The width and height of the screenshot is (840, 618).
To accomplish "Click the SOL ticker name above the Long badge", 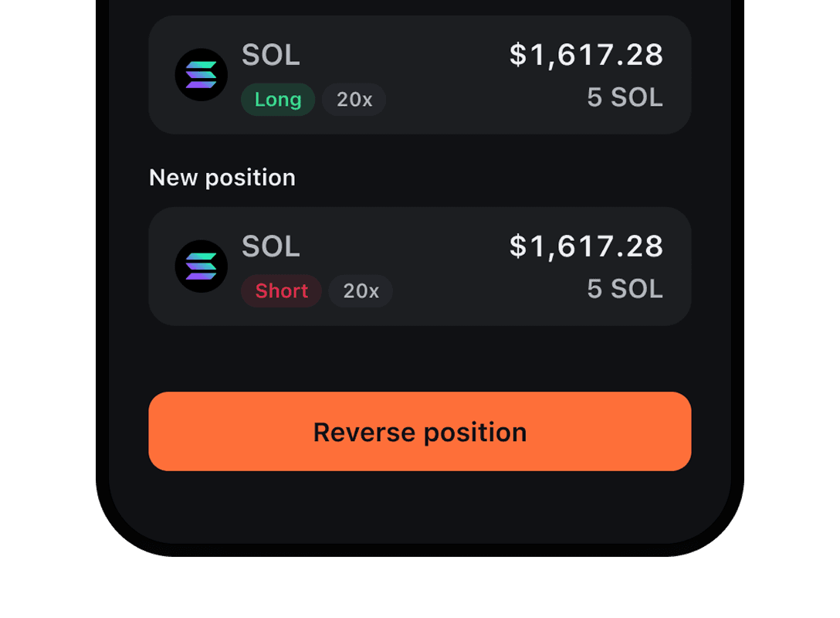I will coord(270,56).
